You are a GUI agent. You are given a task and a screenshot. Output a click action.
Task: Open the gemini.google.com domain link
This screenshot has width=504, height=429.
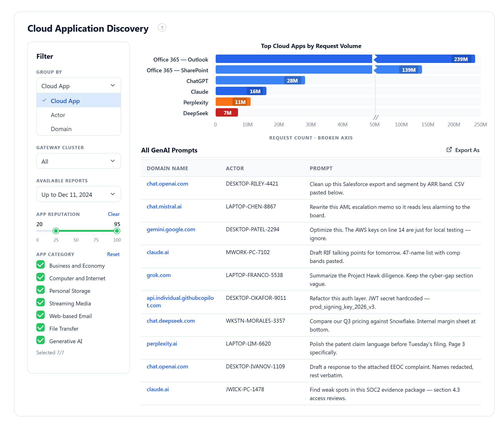pyautogui.click(x=171, y=229)
